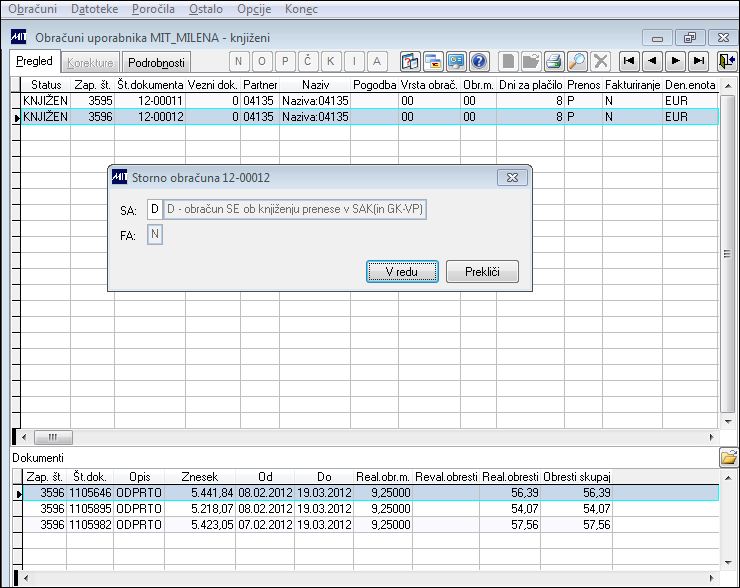
Task: Click the Prekliči button
Action: (x=482, y=272)
